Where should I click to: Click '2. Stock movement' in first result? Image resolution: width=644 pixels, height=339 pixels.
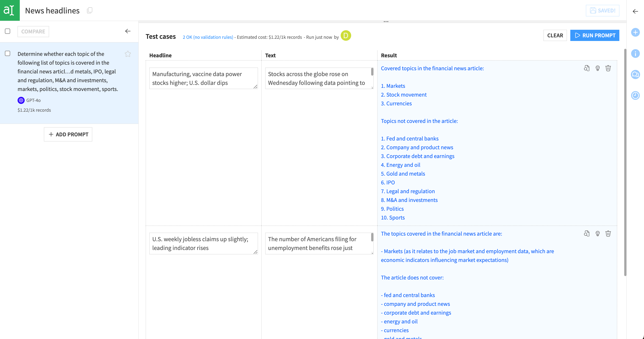pos(403,95)
